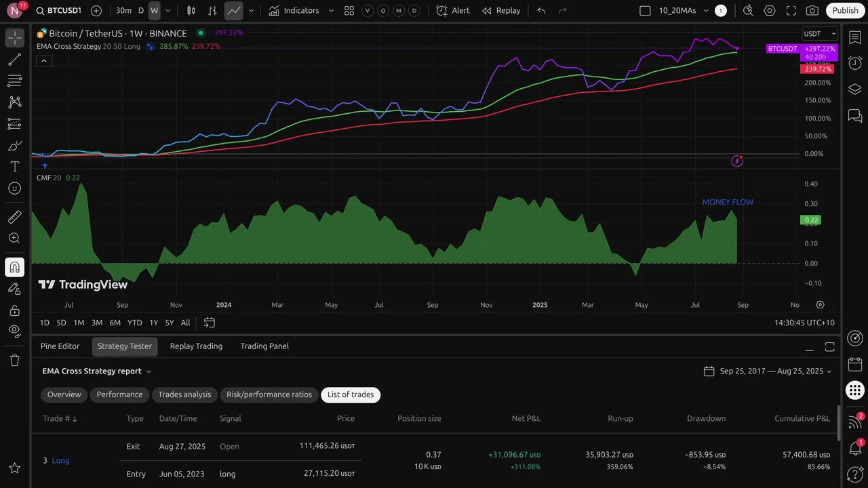Set the YTD time range
Viewport: 868px width, 488px height.
pos(135,323)
